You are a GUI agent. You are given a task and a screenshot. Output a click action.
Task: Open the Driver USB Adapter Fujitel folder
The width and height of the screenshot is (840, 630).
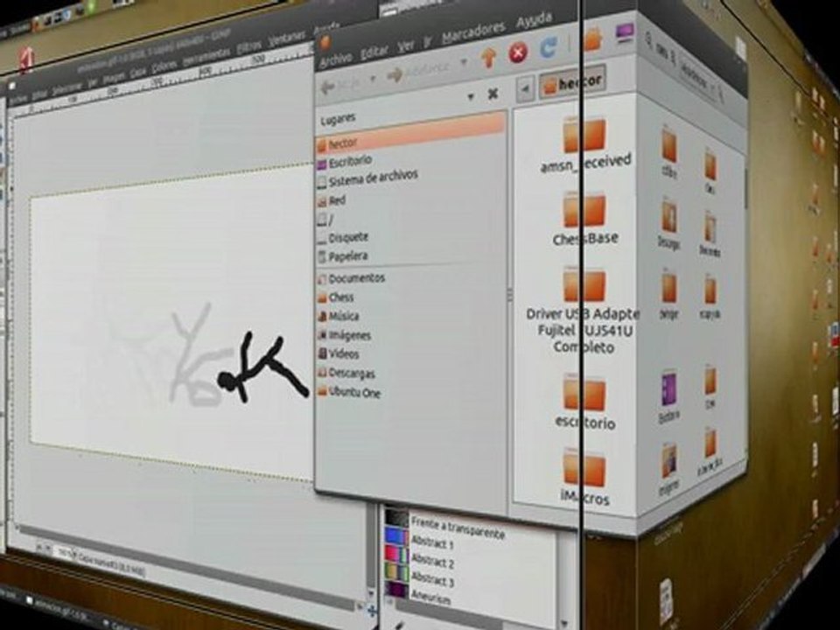point(584,311)
